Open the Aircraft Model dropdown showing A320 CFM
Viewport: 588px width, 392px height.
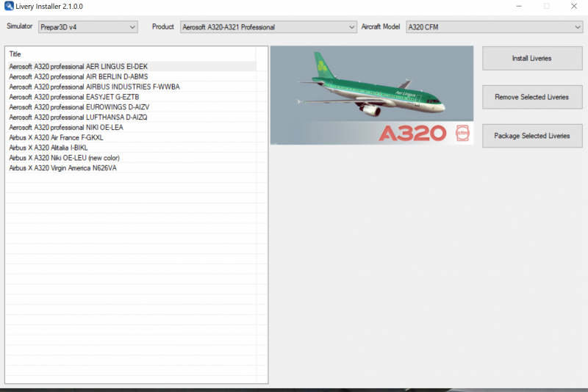click(x=494, y=27)
